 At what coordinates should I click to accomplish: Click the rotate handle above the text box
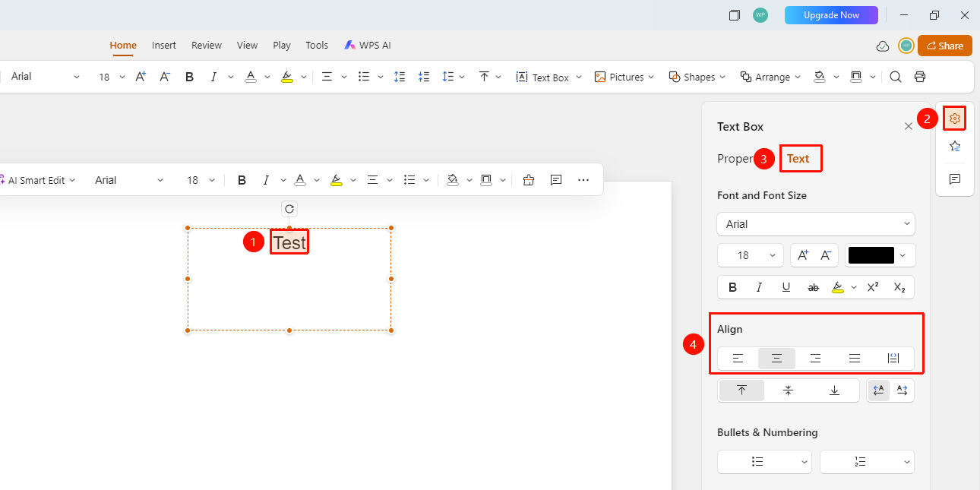(289, 209)
